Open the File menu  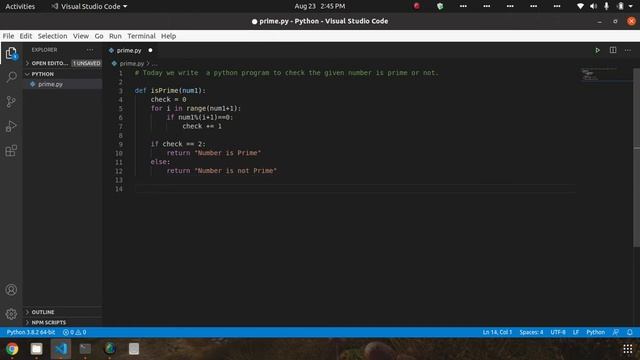[8, 36]
